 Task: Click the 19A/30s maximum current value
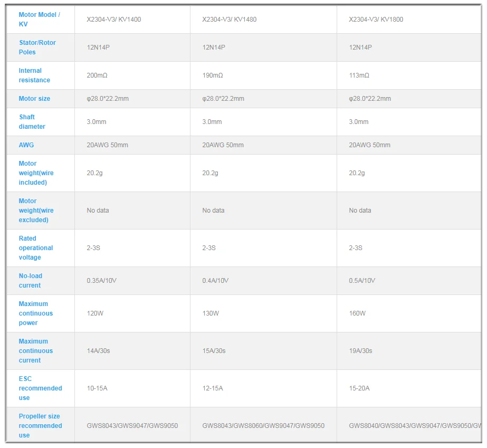point(360,351)
